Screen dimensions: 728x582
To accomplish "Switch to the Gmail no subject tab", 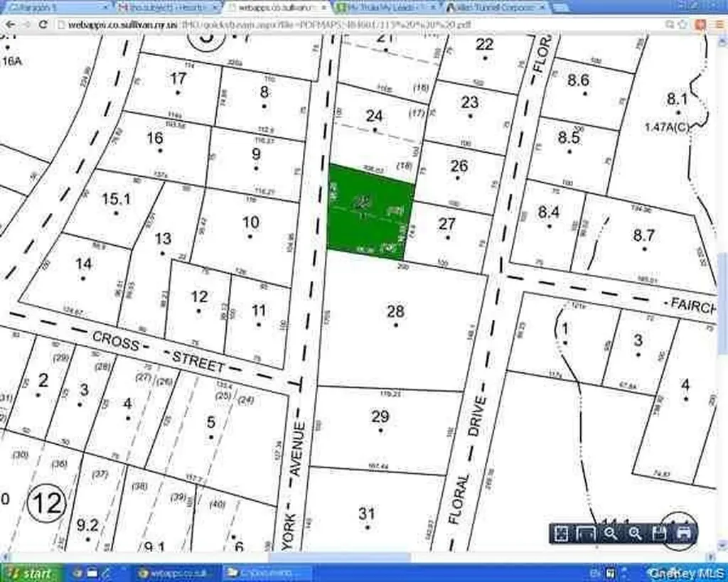I will 167,7.
